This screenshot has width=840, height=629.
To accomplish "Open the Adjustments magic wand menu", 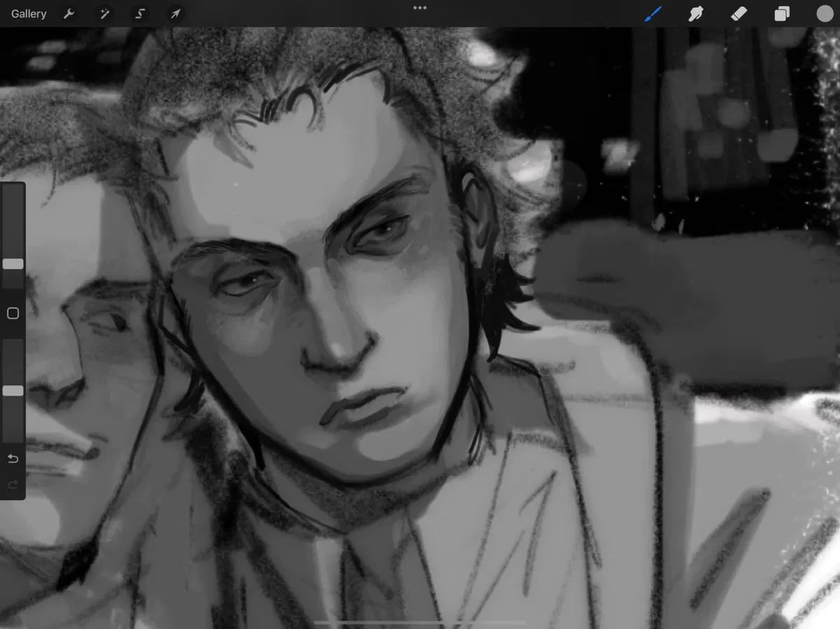I will (x=104, y=13).
